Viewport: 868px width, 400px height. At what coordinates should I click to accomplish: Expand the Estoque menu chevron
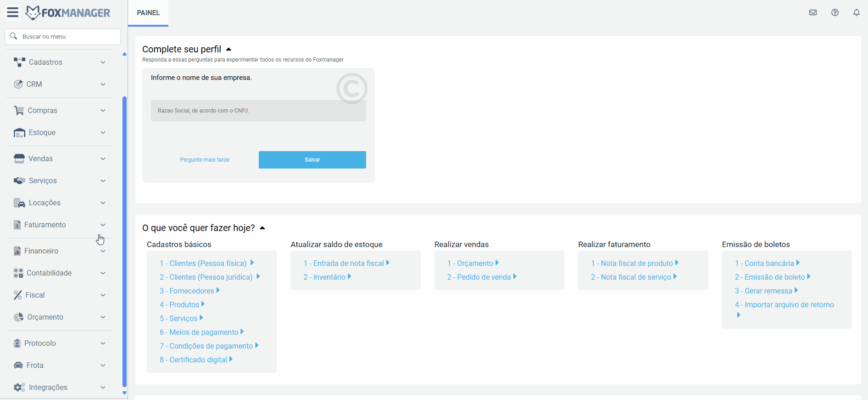pos(103,132)
